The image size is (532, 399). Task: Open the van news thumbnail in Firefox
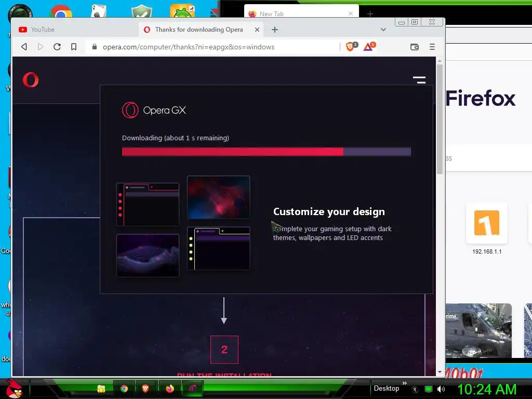(478, 330)
